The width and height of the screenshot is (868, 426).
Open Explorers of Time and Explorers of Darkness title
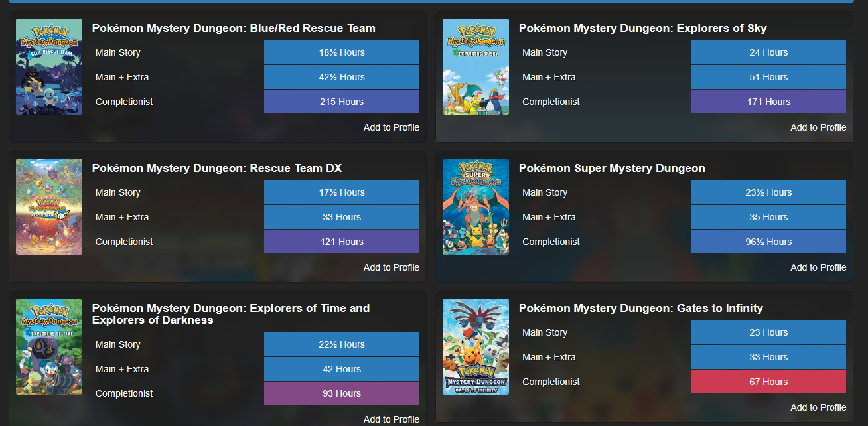(231, 314)
